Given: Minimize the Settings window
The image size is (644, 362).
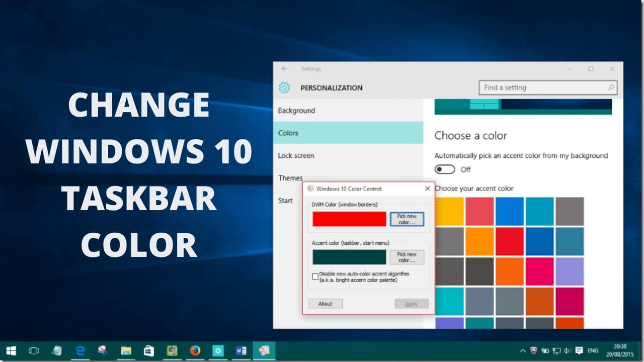Looking at the screenshot, I should [x=569, y=69].
